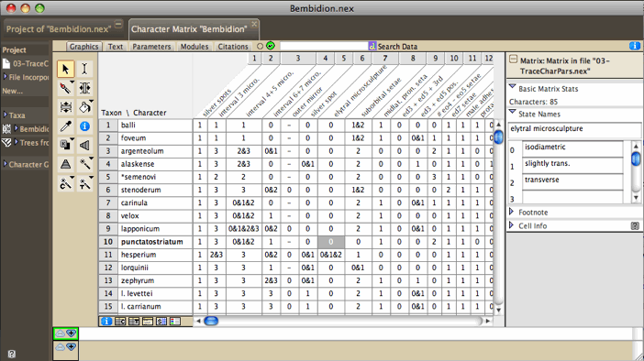Image resolution: width=644 pixels, height=361 pixels.
Task: Select the paint bucket fill tool
Action: 84,107
